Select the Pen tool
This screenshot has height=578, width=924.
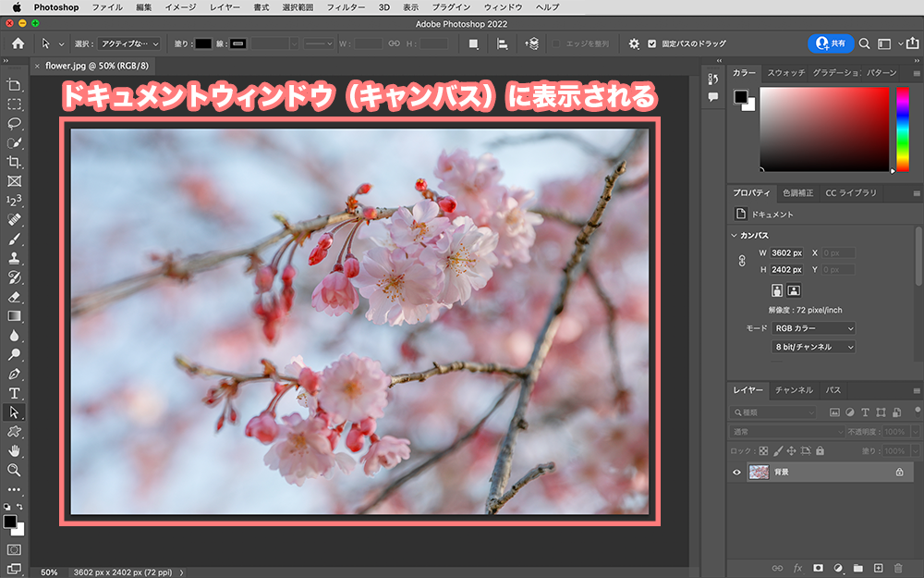point(14,374)
